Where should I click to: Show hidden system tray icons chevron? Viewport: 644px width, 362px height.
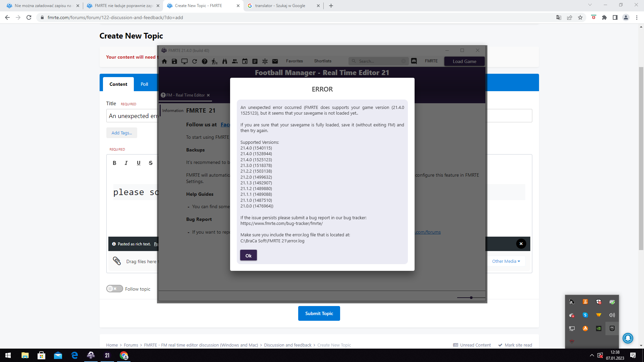[592, 355]
